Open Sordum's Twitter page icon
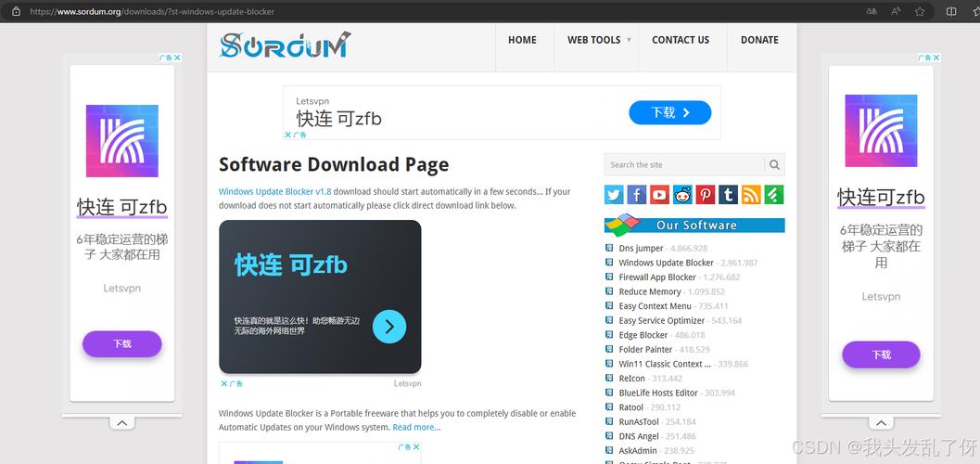 click(614, 195)
